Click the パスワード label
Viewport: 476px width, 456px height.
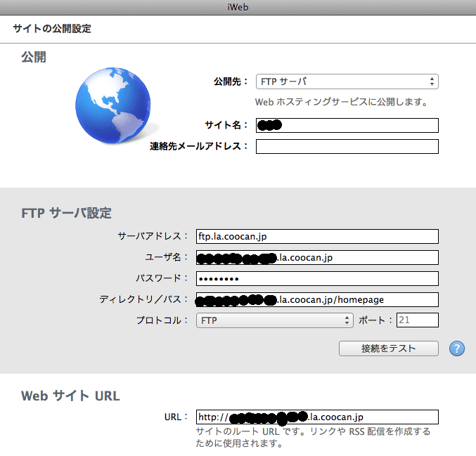tap(162, 278)
